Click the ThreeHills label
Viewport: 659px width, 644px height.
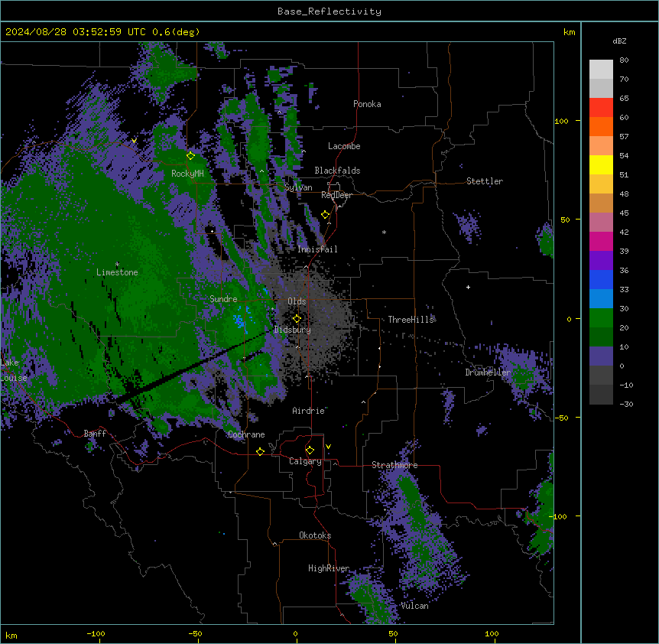tap(411, 320)
